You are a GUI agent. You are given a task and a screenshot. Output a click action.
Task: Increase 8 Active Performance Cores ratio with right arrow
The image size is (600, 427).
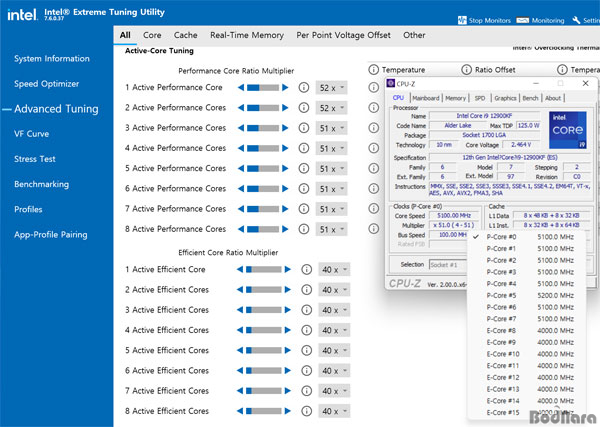(x=285, y=229)
